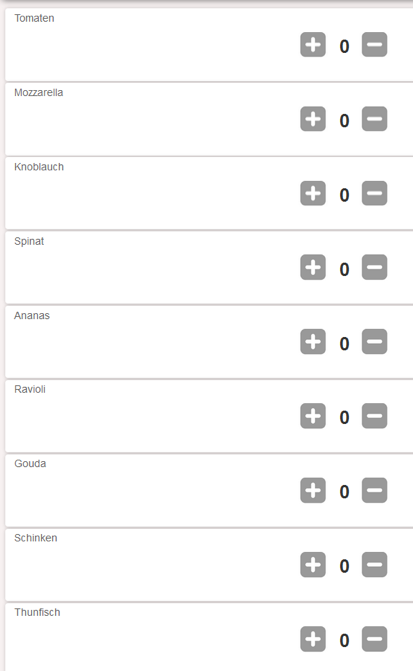Subtract Gouda via minus button
Screen dimensions: 413x671
pos(374,490)
